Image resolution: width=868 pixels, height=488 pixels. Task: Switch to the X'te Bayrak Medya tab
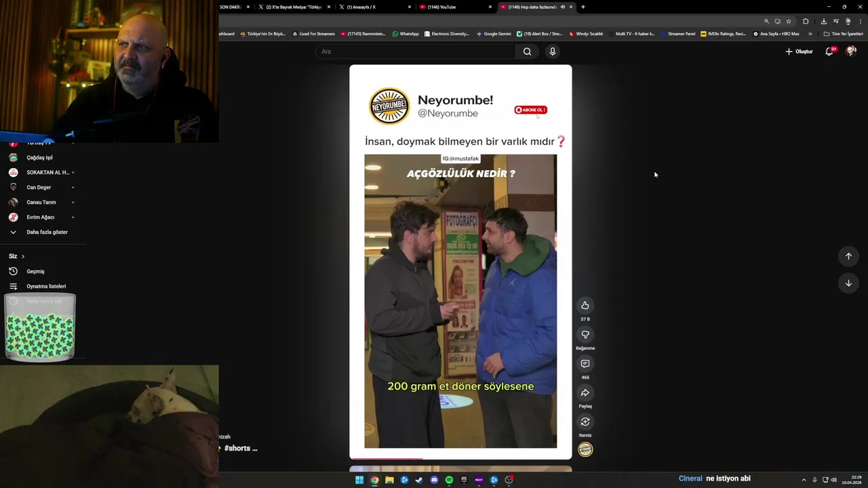coord(294,7)
